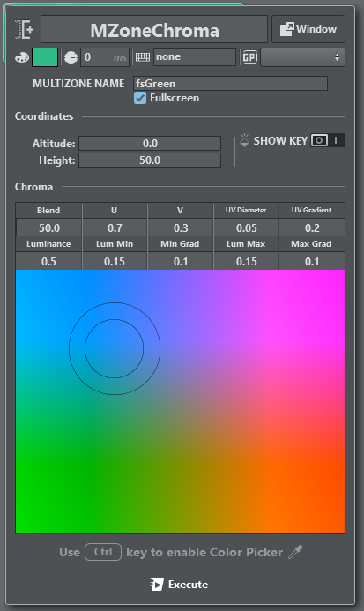This screenshot has height=611, width=364.
Task: Open the GPI dropdown list
Action: tap(302, 57)
